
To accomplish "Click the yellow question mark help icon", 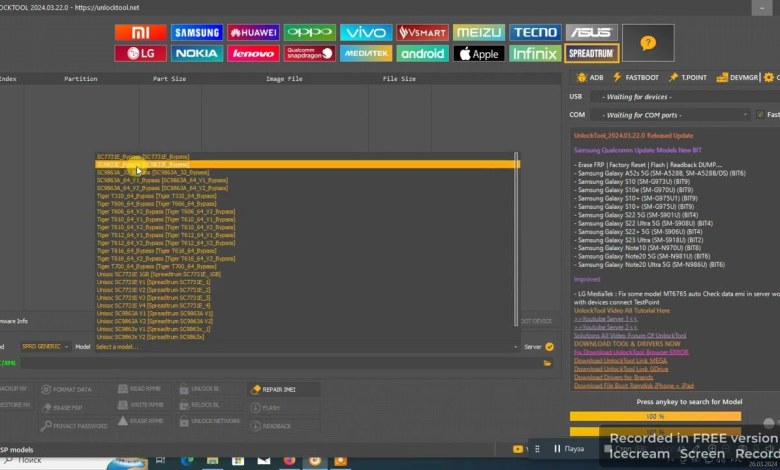I will [x=648, y=43].
